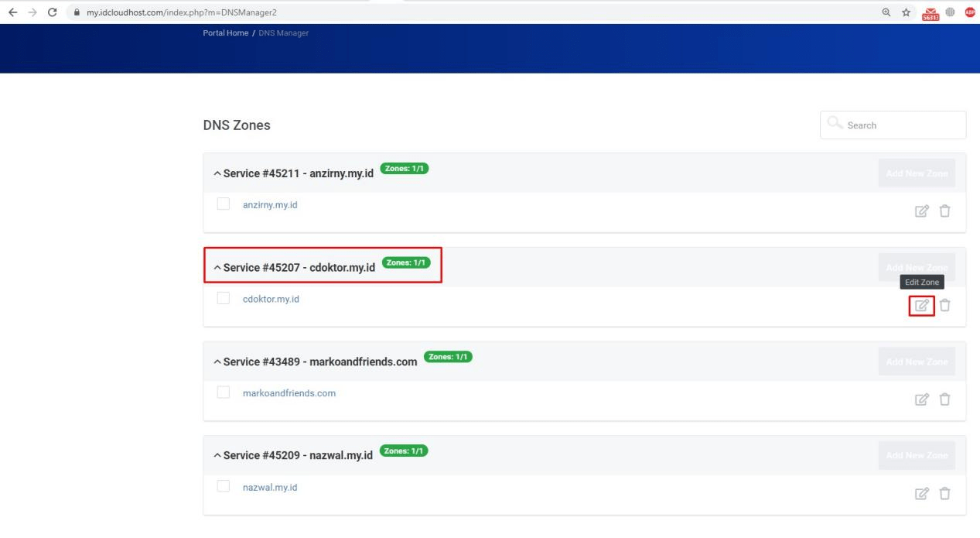Check the box next to markoandfriends.com
This screenshot has width=980, height=538.
(223, 392)
